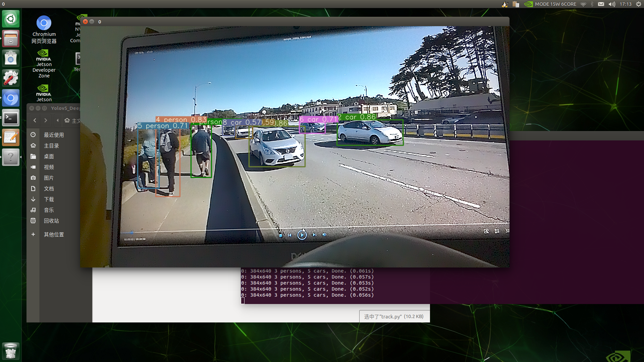
Task: Open System Settings wrench icon in dock
Action: [x=11, y=78]
